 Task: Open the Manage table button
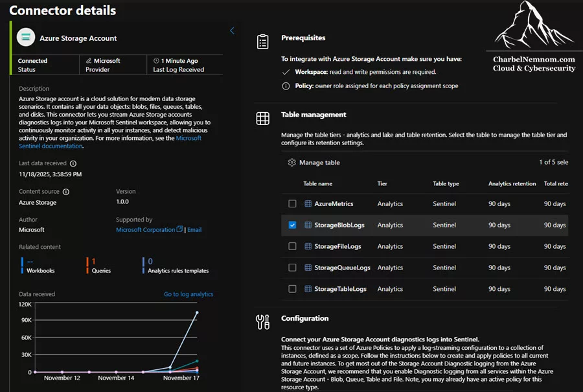[314, 163]
